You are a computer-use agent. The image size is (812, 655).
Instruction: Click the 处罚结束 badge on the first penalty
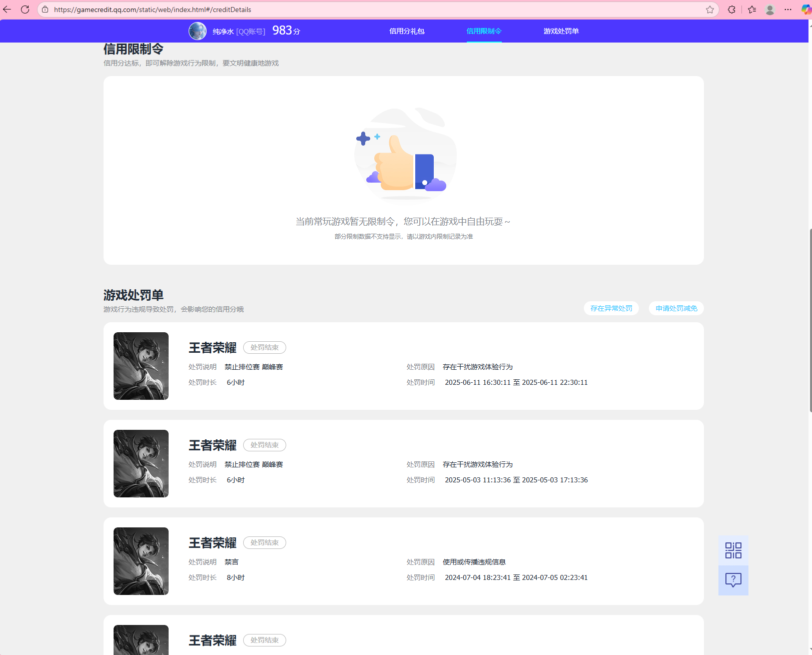pyautogui.click(x=264, y=347)
